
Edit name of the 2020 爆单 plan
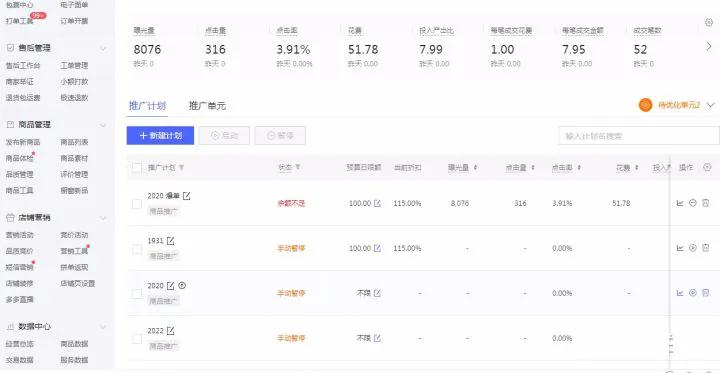pos(186,196)
